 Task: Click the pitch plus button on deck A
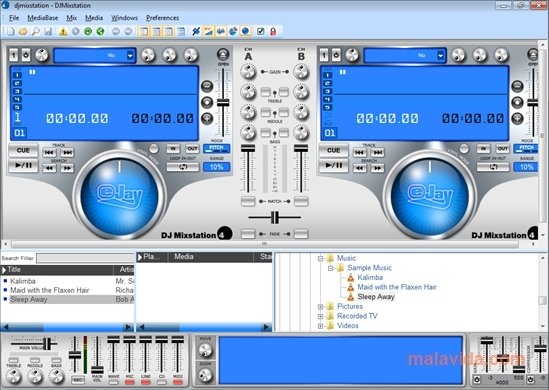(x=207, y=118)
